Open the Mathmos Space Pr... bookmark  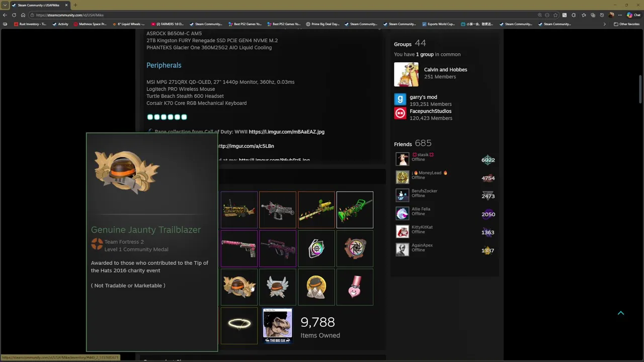[91, 24]
